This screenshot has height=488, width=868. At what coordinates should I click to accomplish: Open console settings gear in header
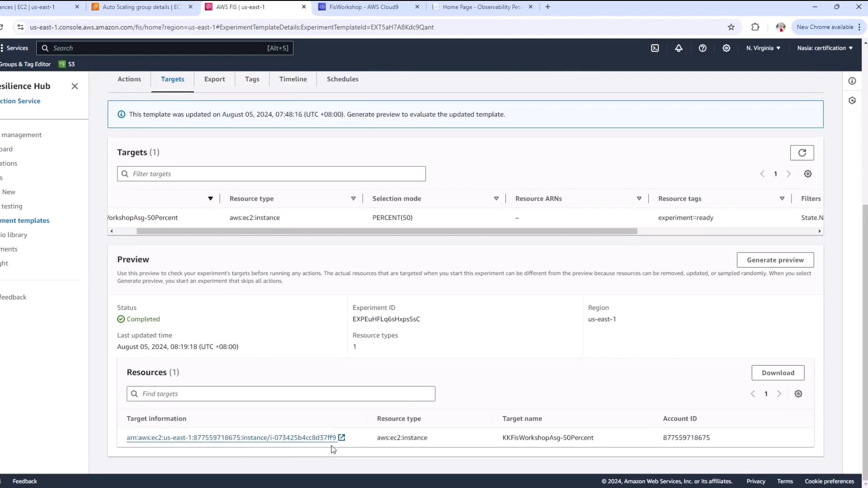pyautogui.click(x=726, y=48)
